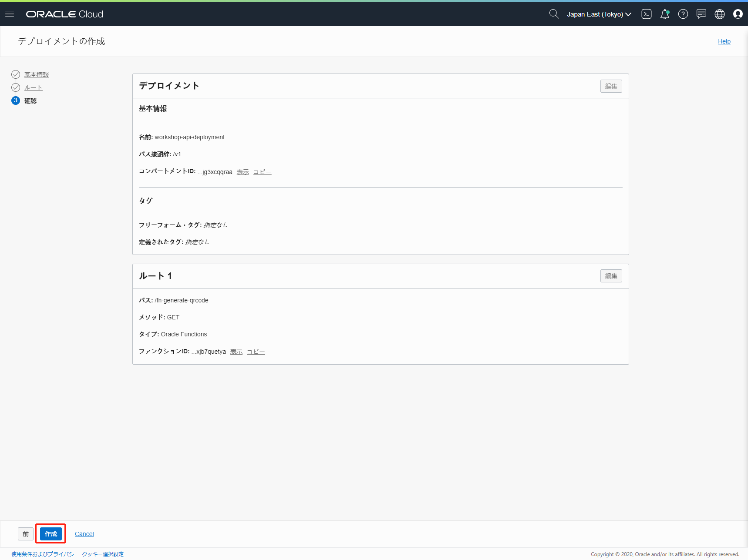Click the search magnifier icon
Image resolution: width=748 pixels, height=560 pixels.
pos(554,14)
